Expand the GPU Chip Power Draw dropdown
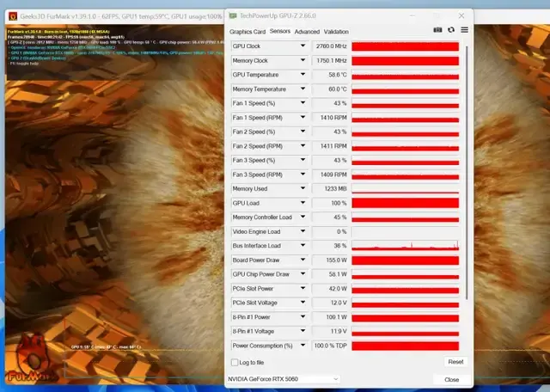The height and width of the screenshot is (392, 550). tap(302, 273)
